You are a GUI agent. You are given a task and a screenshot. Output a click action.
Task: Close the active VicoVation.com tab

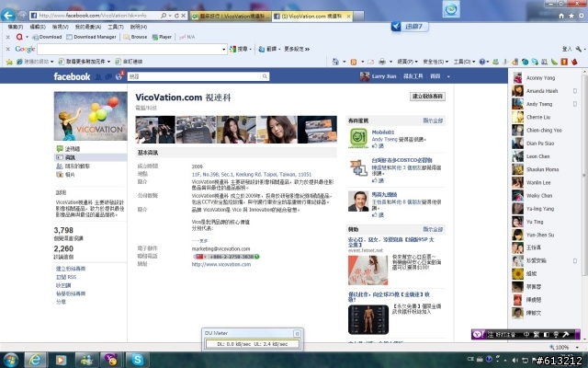click(348, 17)
